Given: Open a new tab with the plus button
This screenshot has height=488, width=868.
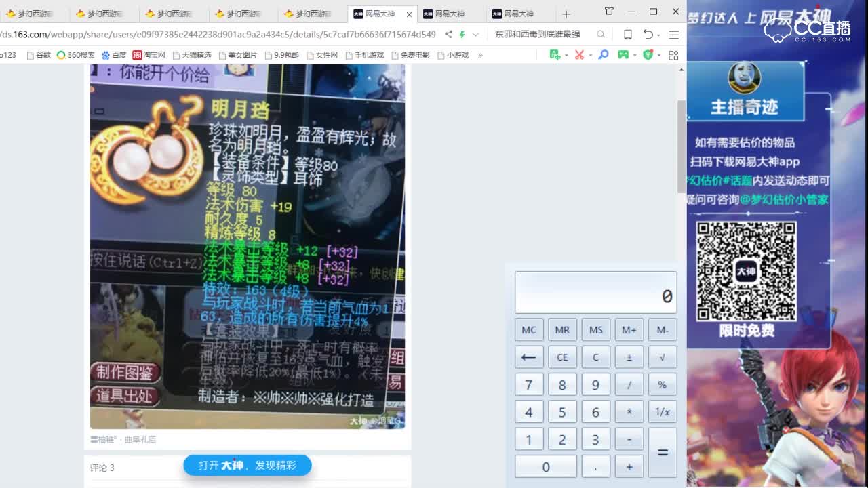Looking at the screenshot, I should [x=566, y=13].
